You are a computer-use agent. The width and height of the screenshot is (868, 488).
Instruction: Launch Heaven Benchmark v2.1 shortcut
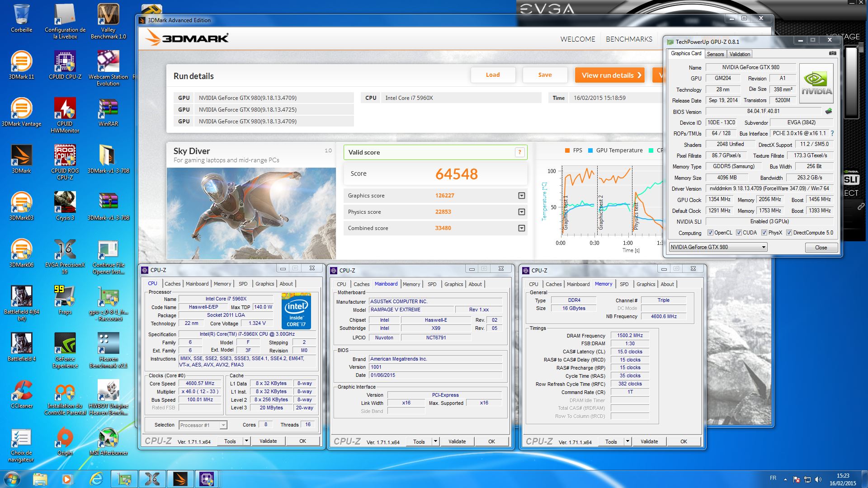click(108, 350)
